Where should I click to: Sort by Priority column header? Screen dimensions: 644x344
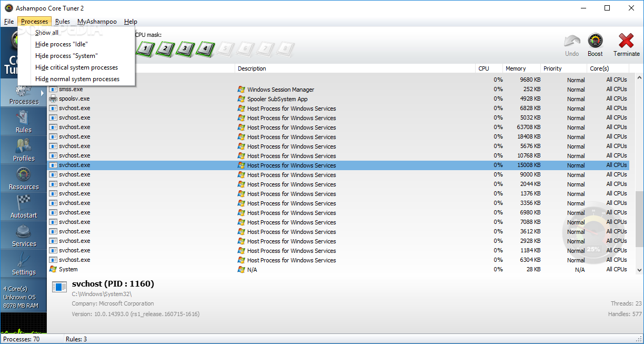[563, 68]
